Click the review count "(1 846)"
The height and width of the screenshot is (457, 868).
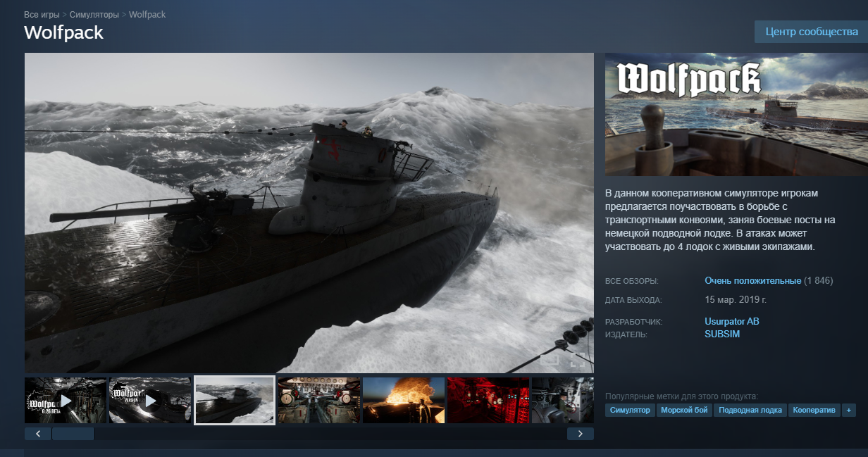(819, 280)
